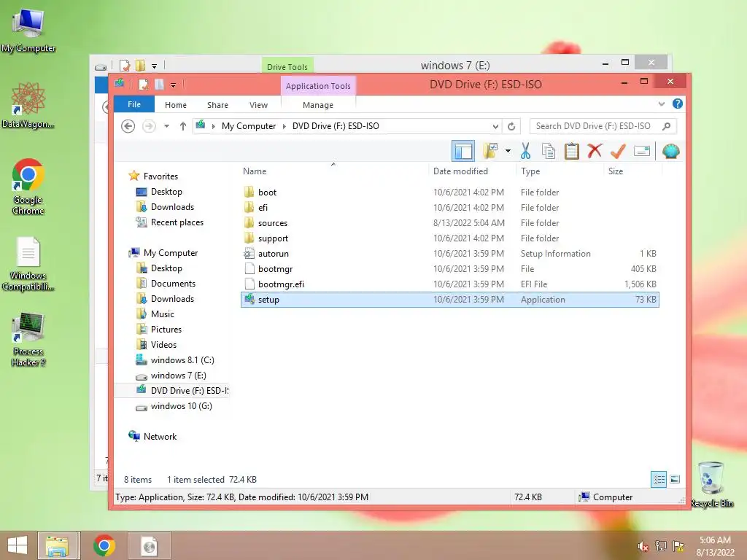The image size is (747, 560).
Task: Select the bootmgr file
Action: pyautogui.click(x=450, y=268)
